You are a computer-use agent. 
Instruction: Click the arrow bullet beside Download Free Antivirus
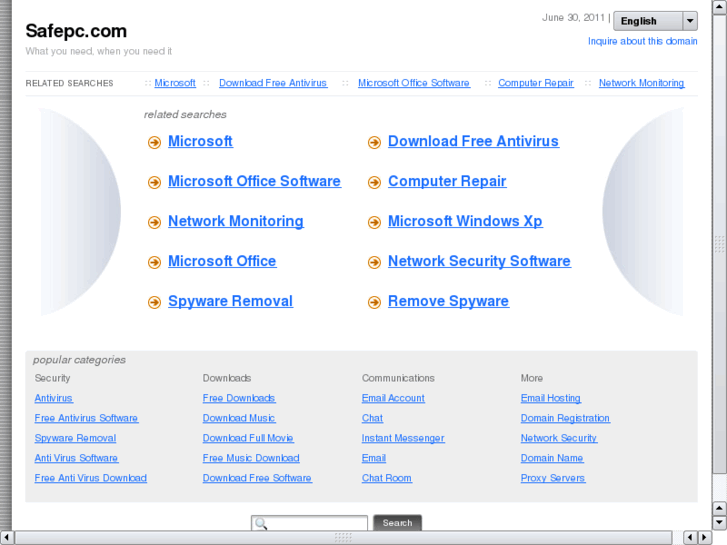point(374,142)
